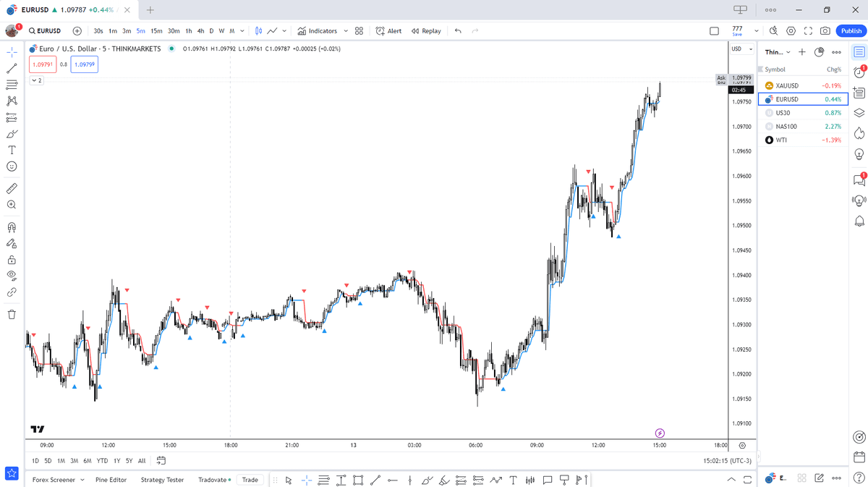Viewport: 868px width, 487px height.
Task: Toggle lock all drawing tools
Action: tap(12, 260)
